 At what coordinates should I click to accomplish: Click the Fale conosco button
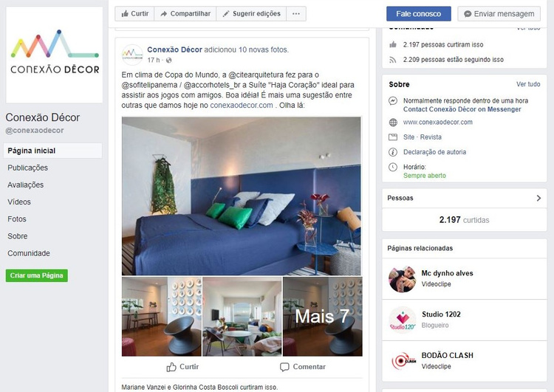tap(418, 14)
